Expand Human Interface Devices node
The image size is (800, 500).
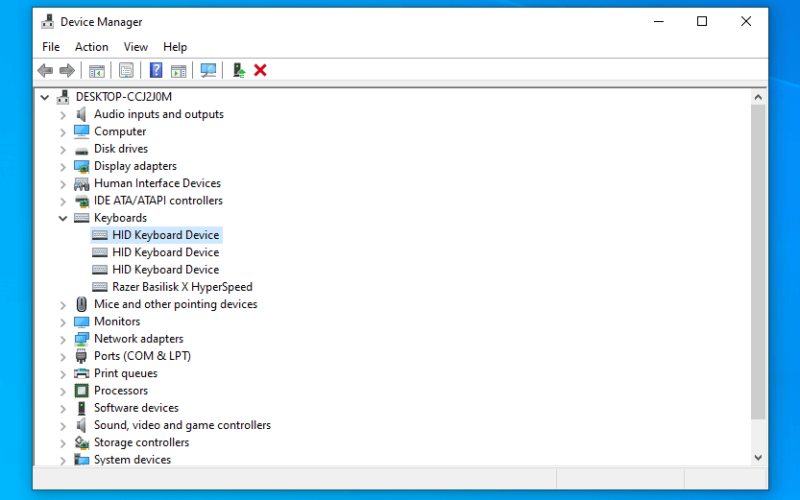(63, 185)
